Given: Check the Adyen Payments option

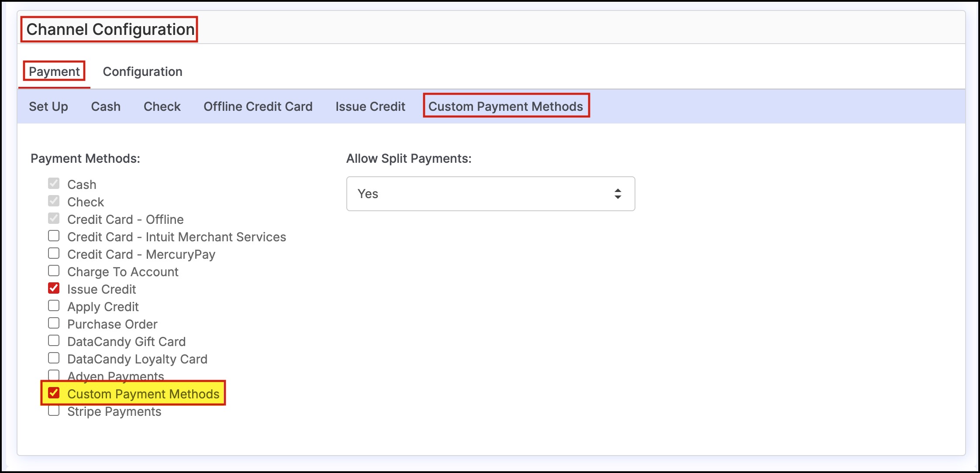Looking at the screenshot, I should [54, 375].
